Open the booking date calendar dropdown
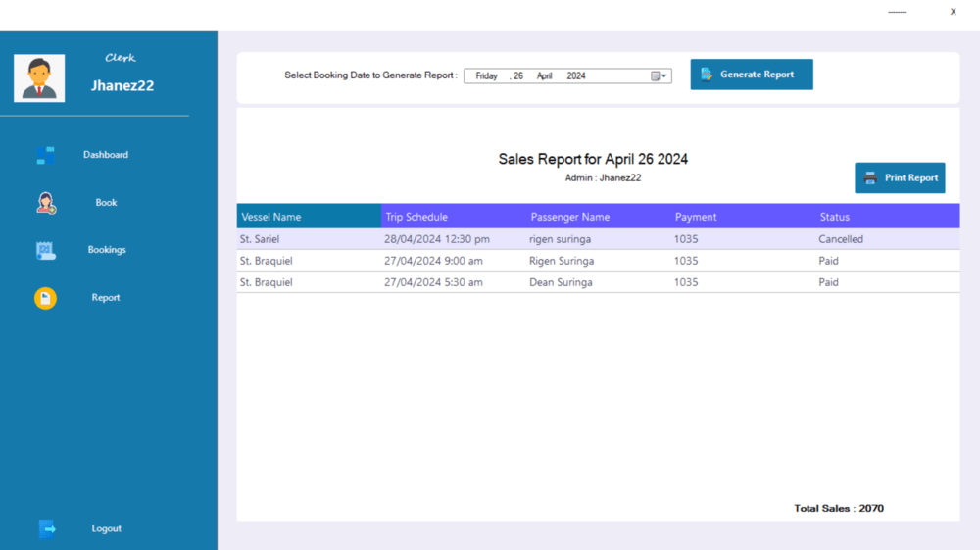The width and height of the screenshot is (980, 550). tap(659, 75)
